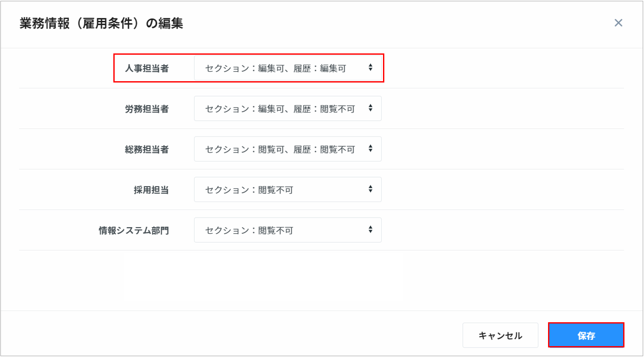Screen dimensions: 644x357
Task: Click the up-down arrows in 人事担当者 dropdown
Action: 370,68
